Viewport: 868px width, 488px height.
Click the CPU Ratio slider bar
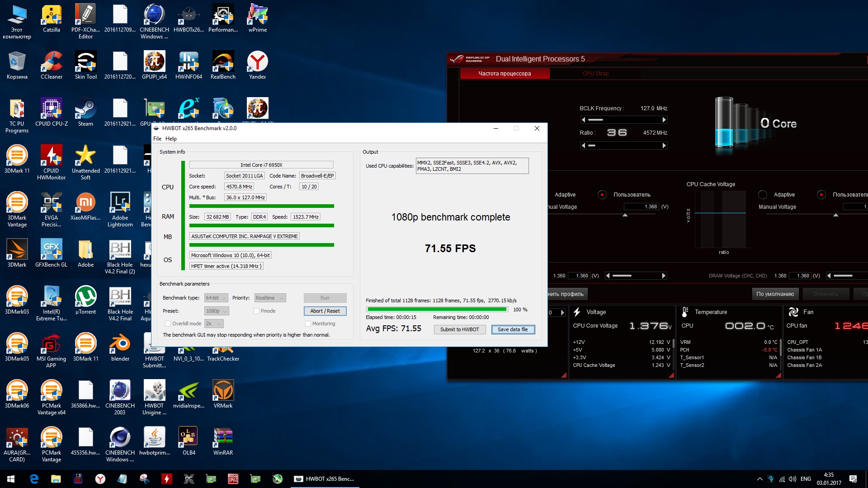(x=624, y=145)
